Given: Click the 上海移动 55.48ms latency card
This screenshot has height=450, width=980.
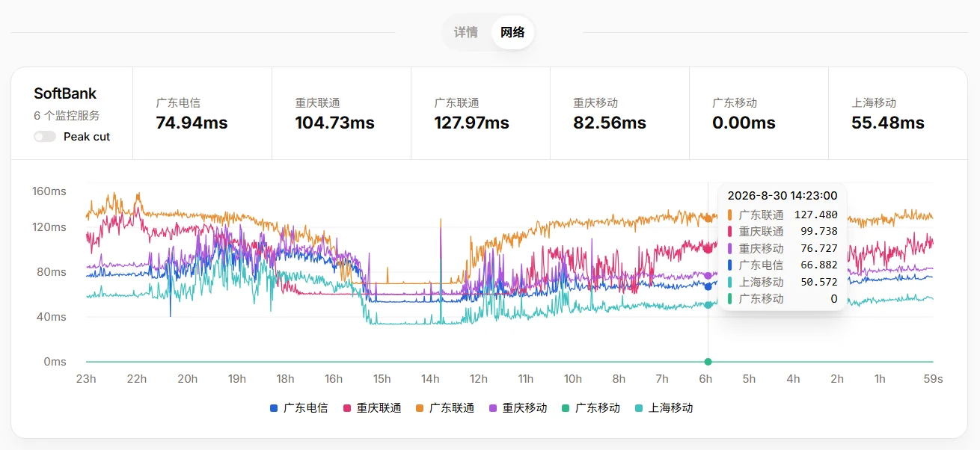Looking at the screenshot, I should coord(898,114).
